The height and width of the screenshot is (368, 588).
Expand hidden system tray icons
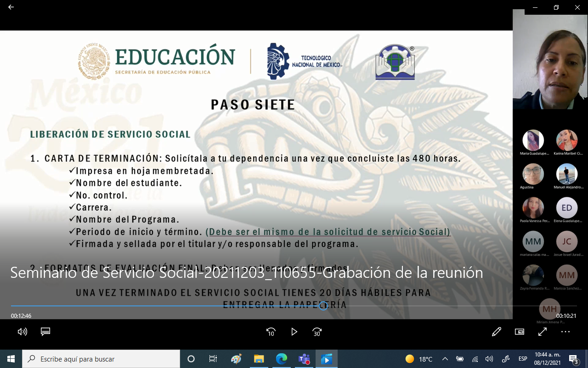[x=445, y=359]
